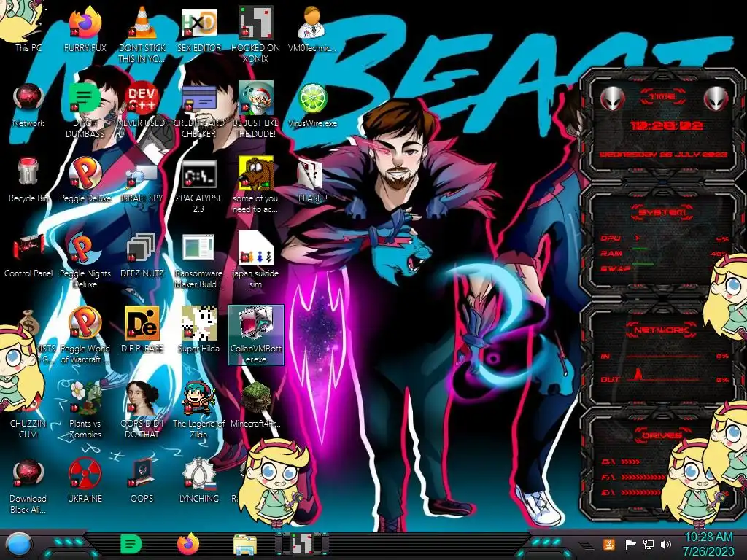Select the D FOR DUMBASS green icon
This screenshot has height=560, width=747.
coord(85,111)
